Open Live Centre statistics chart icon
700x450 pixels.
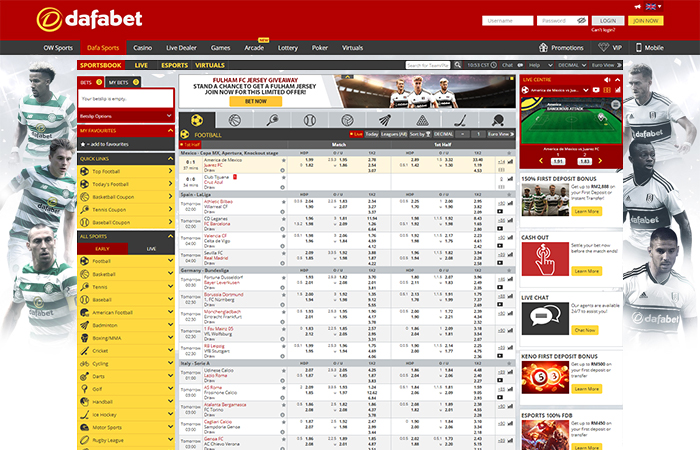click(618, 90)
